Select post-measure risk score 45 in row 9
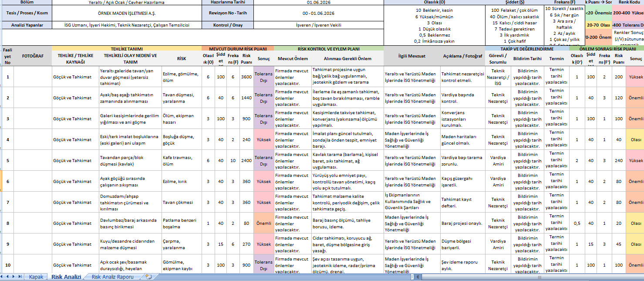The width and height of the screenshot is (644, 281). click(619, 244)
